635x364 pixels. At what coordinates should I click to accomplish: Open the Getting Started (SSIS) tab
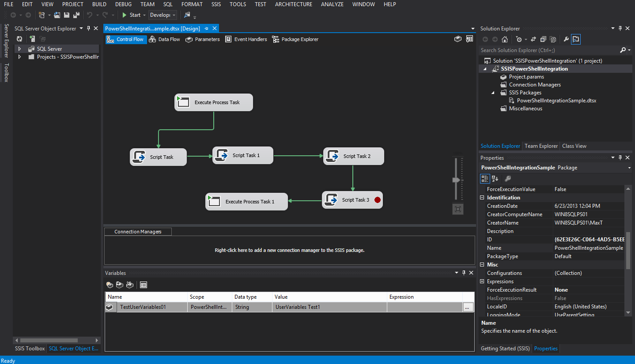tap(505, 349)
